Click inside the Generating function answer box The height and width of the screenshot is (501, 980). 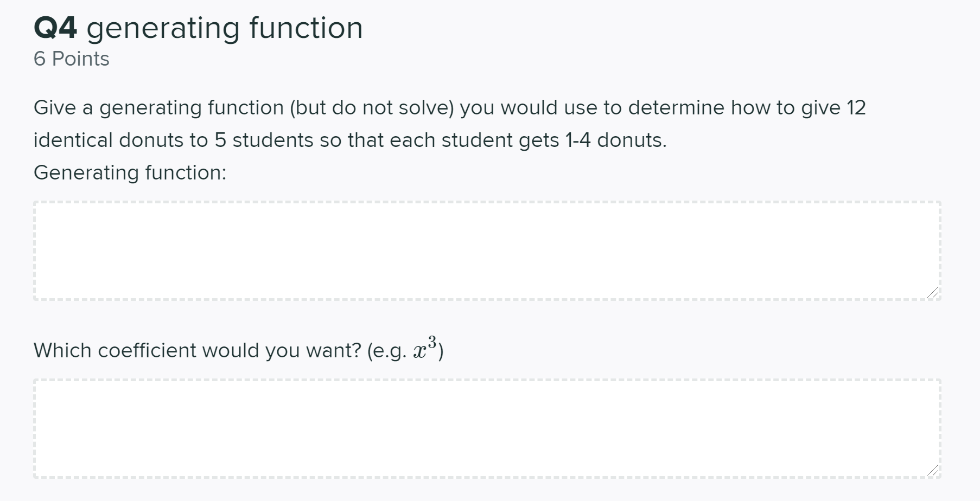pos(488,249)
